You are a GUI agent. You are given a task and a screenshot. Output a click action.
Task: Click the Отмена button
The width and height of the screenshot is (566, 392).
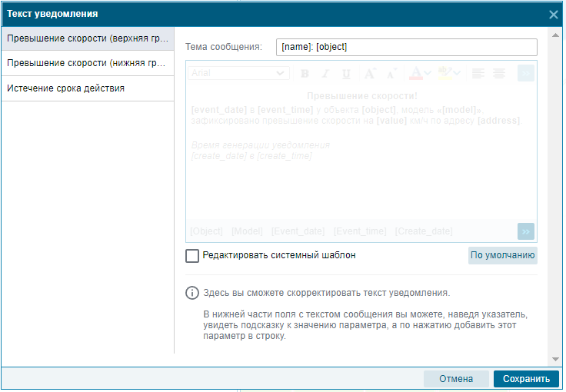pos(456,379)
